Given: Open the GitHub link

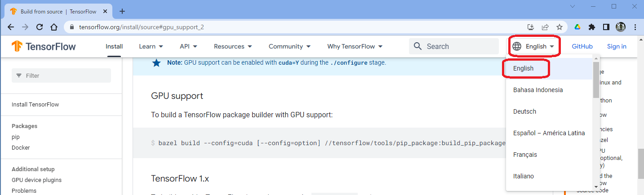Looking at the screenshot, I should pos(582,46).
